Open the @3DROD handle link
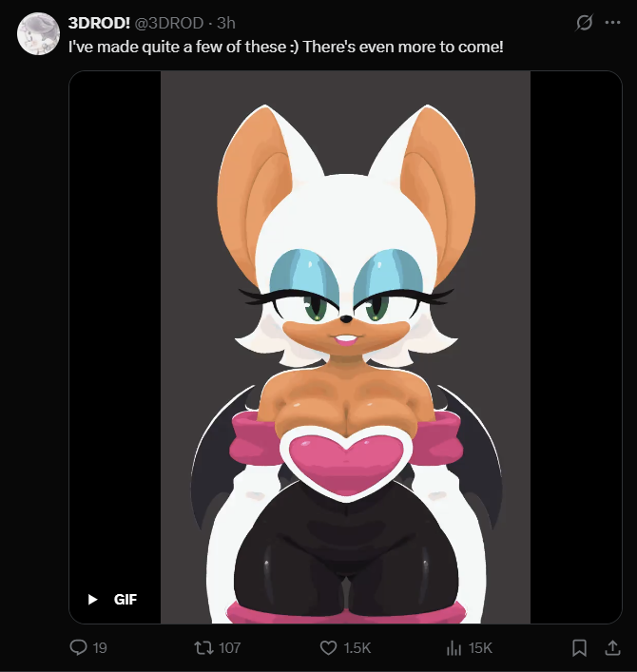Viewport: 637px width, 672px height. [169, 23]
